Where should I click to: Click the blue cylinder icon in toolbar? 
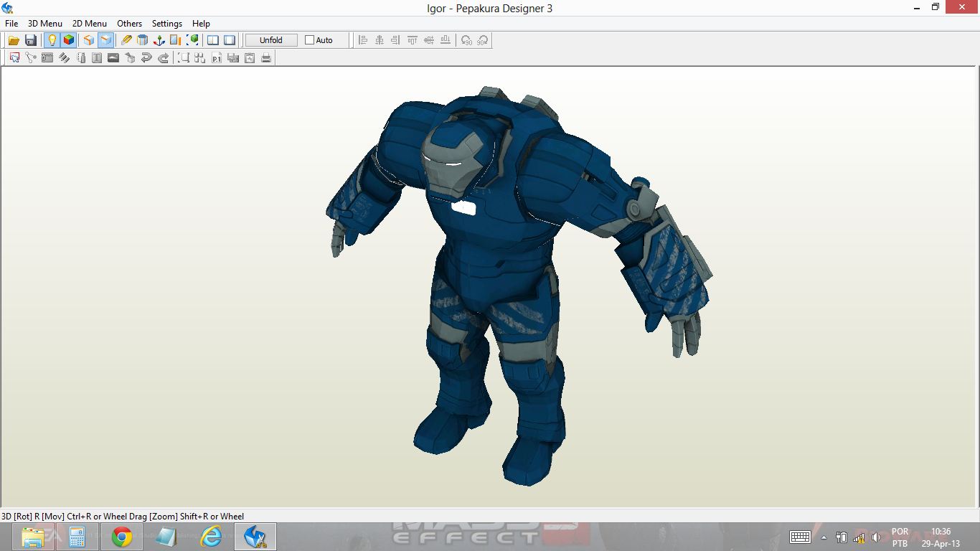tap(143, 40)
